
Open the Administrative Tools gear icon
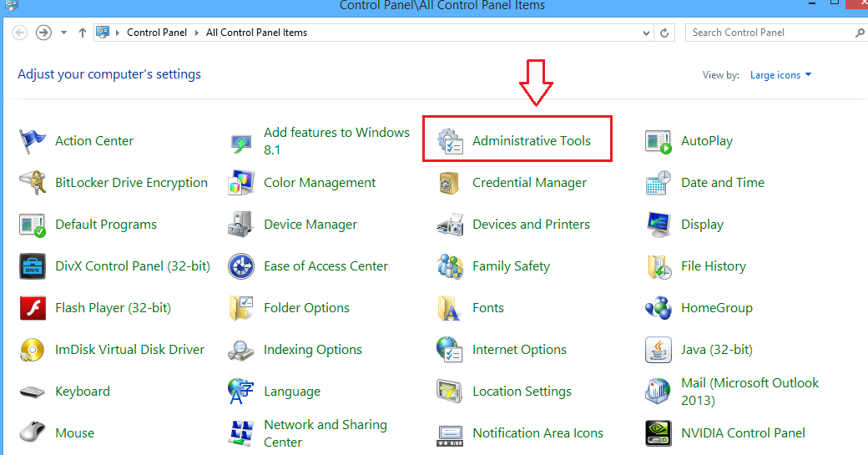tap(450, 141)
